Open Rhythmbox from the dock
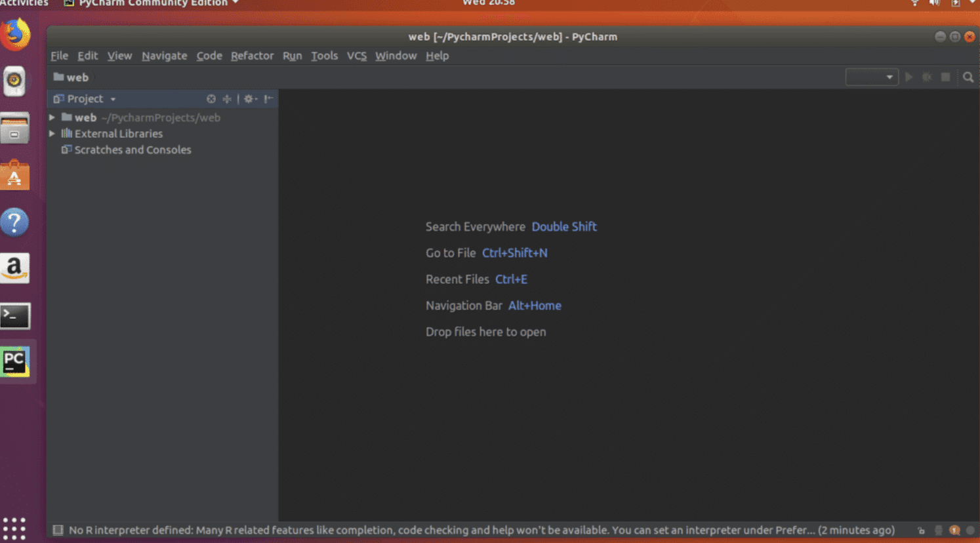 click(14, 81)
